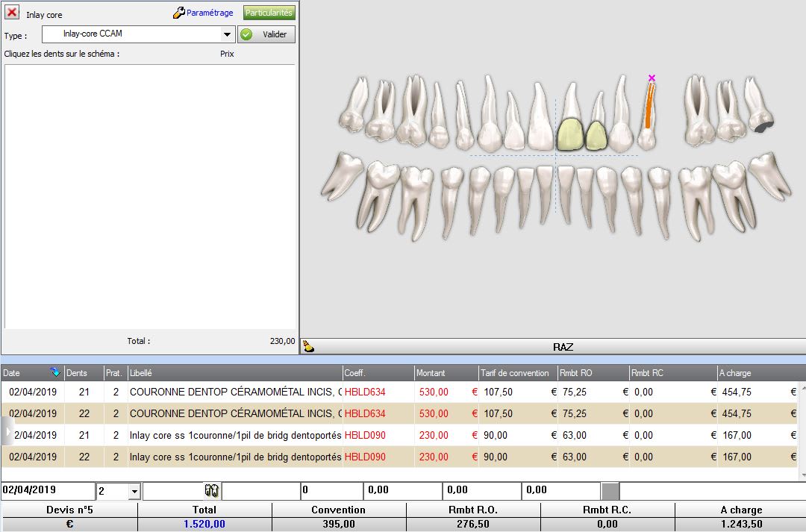Image resolution: width=806 pixels, height=532 pixels.
Task: Click the sort arrow icon in Date header
Action: click(54, 372)
